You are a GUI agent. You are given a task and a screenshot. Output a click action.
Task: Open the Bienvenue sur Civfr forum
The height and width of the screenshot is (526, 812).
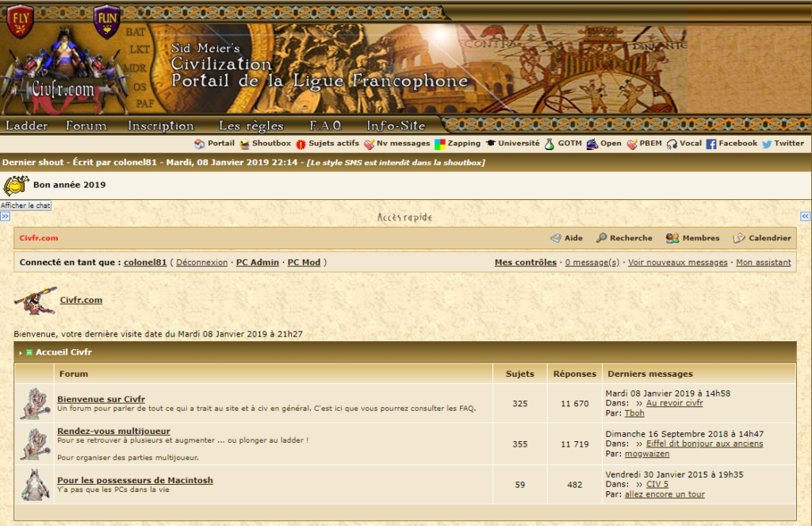click(101, 399)
